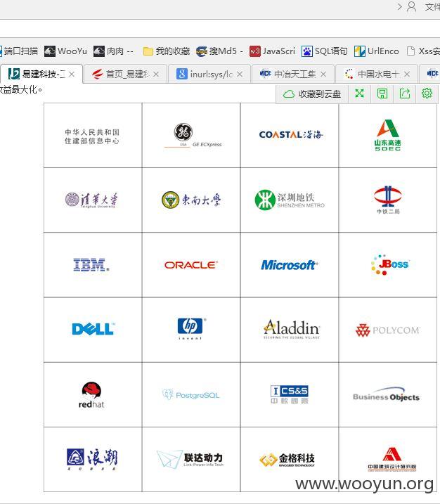Click the chevron next to user icon
The height and width of the screenshot is (504, 440).
[400, 6]
